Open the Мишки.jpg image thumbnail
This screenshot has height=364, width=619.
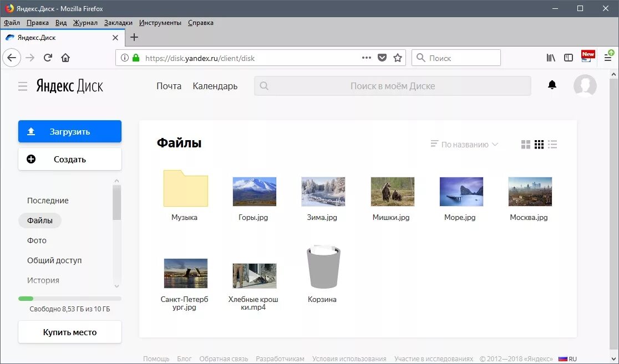(392, 191)
